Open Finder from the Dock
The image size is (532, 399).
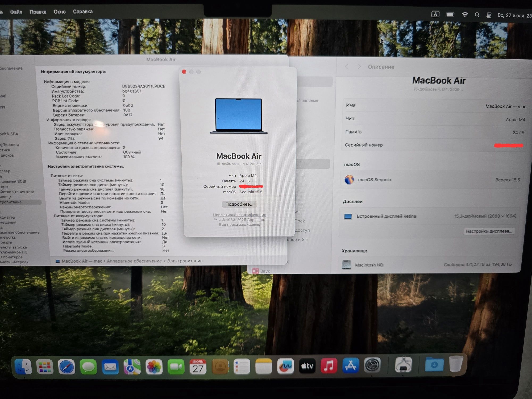coord(23,367)
